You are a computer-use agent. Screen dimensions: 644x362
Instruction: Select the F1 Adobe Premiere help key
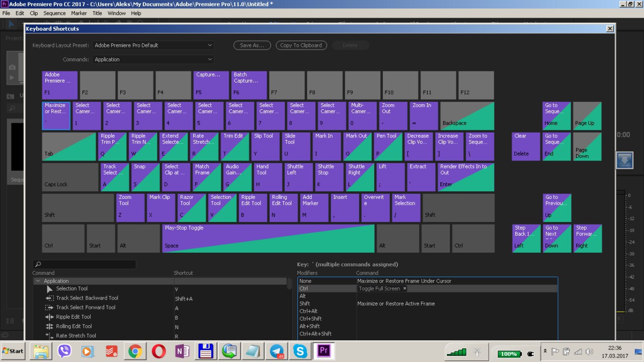(x=60, y=85)
